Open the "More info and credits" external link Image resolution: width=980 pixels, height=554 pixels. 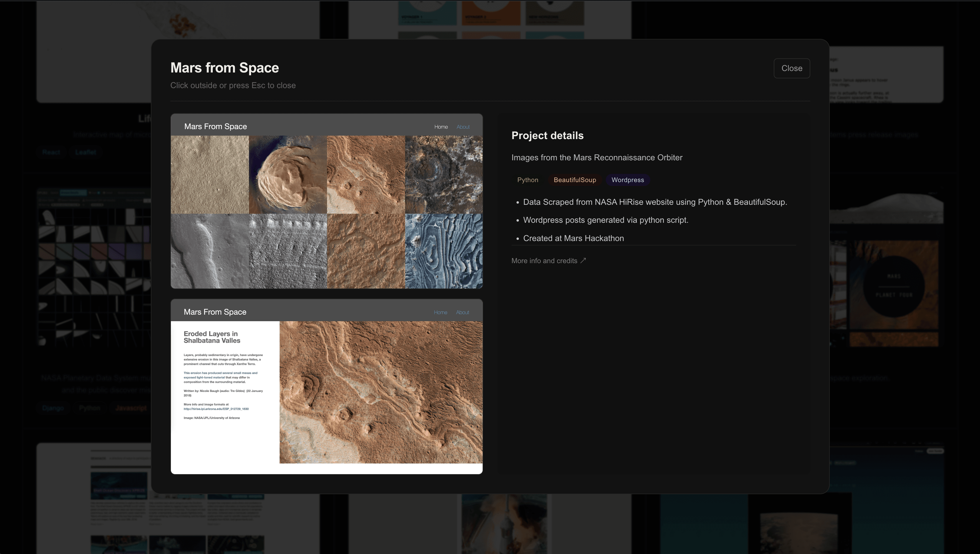pos(544,260)
